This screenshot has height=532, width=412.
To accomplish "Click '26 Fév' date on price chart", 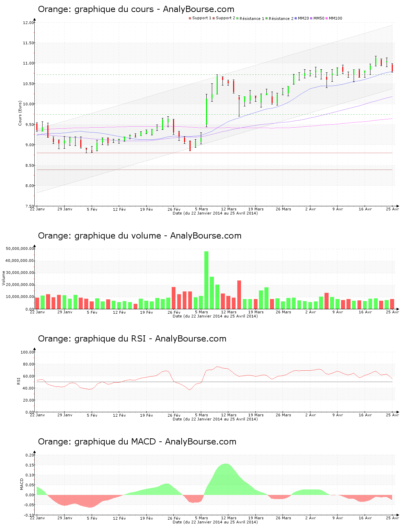I will [174, 209].
